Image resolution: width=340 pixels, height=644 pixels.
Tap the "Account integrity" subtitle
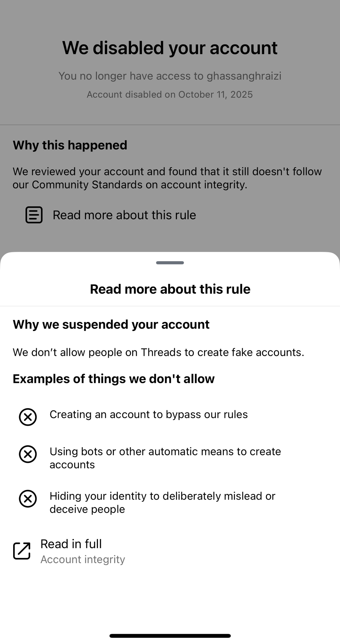[83, 559]
